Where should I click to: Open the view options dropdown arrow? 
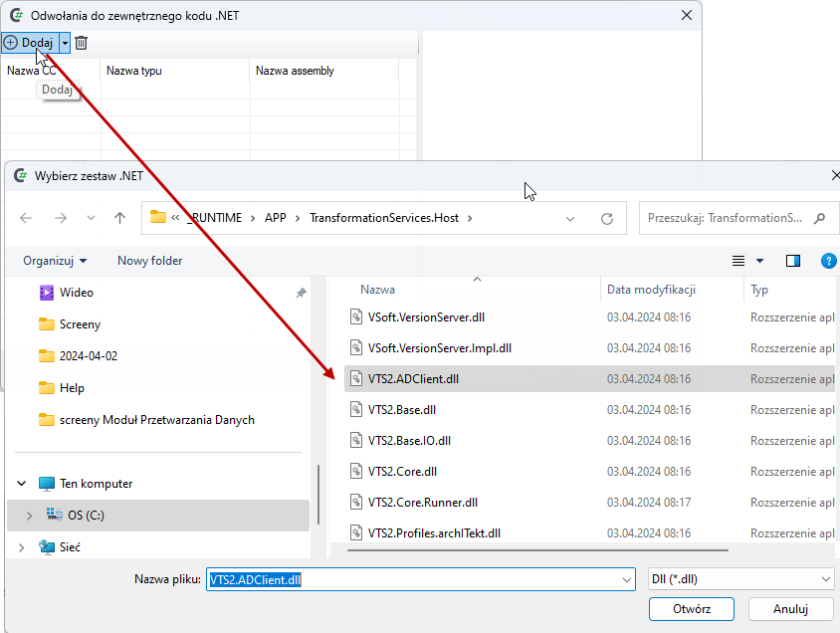point(759,261)
